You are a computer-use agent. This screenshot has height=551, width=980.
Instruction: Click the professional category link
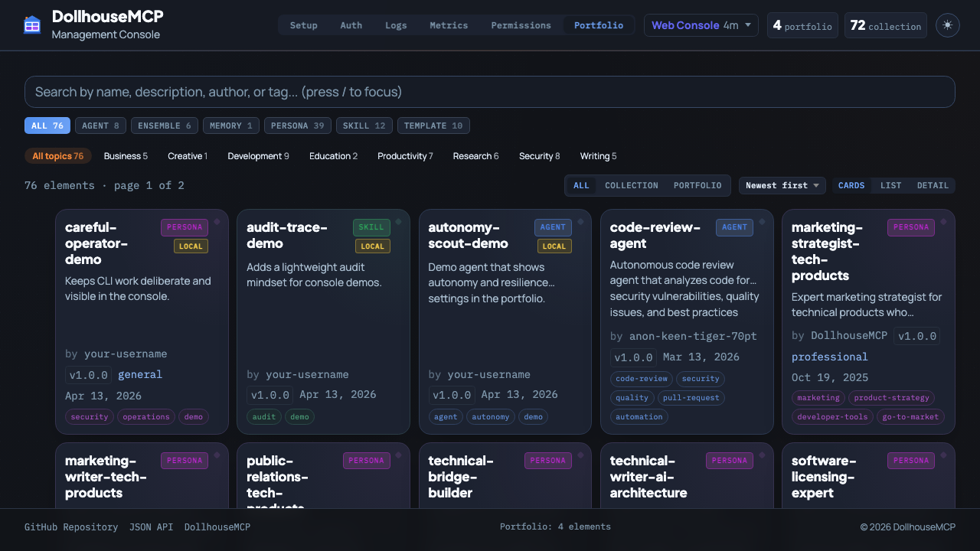830,357
